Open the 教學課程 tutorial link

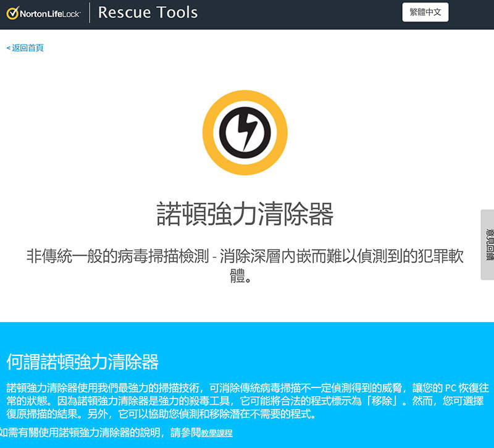point(217,434)
